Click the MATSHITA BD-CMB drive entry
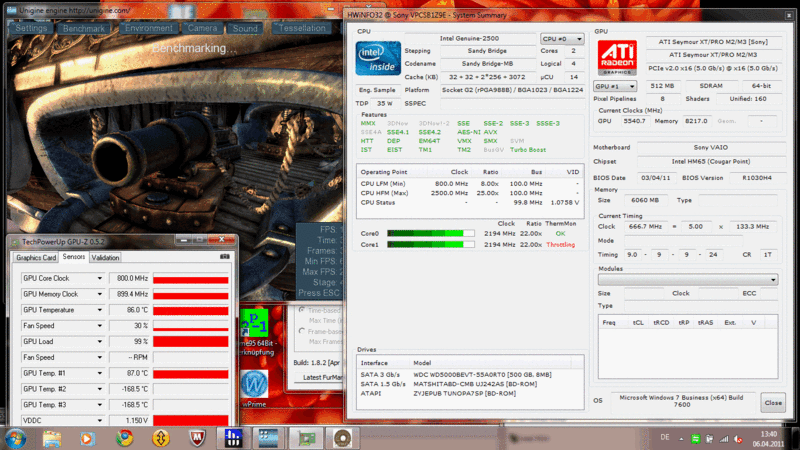Screen dimensions: 800x450 (x=475, y=384)
